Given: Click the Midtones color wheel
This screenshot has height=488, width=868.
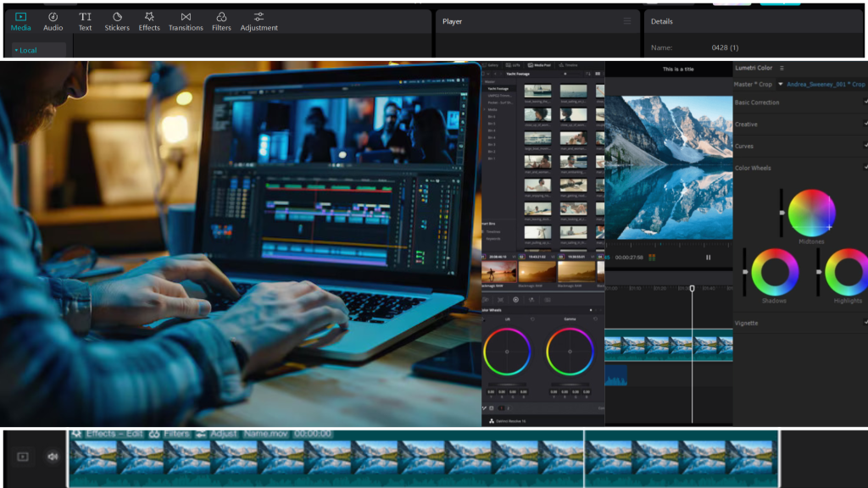Looking at the screenshot, I should pyautogui.click(x=811, y=213).
